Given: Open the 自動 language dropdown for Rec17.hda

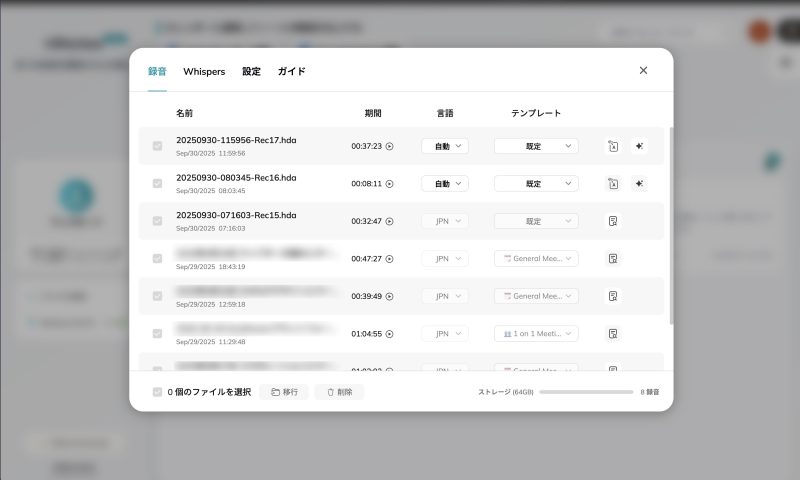Looking at the screenshot, I should (445, 146).
